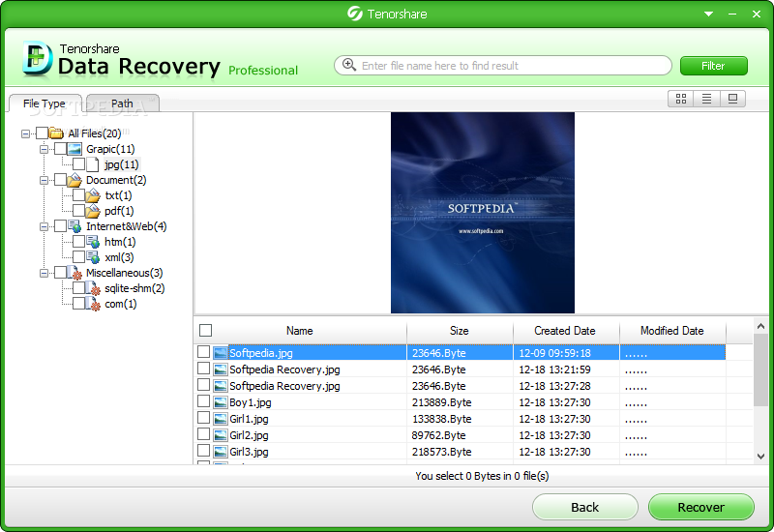Select the 12-18 13:21:59 created date cell
Screen dimensions: 774x532
pos(554,369)
